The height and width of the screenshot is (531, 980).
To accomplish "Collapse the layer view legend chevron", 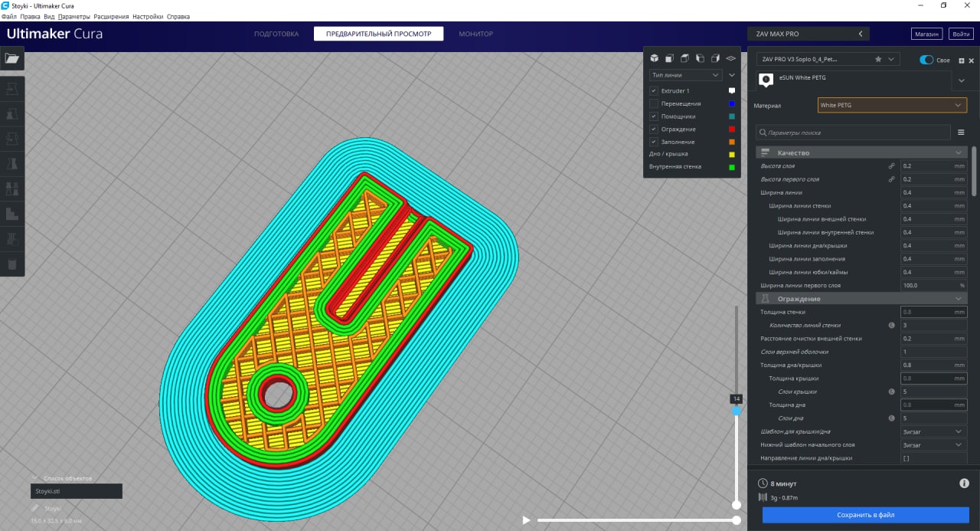I will [x=732, y=75].
